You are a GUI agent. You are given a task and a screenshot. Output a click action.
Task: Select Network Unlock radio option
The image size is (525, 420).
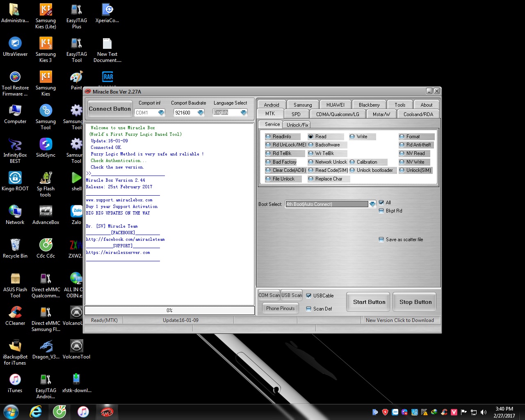click(328, 162)
